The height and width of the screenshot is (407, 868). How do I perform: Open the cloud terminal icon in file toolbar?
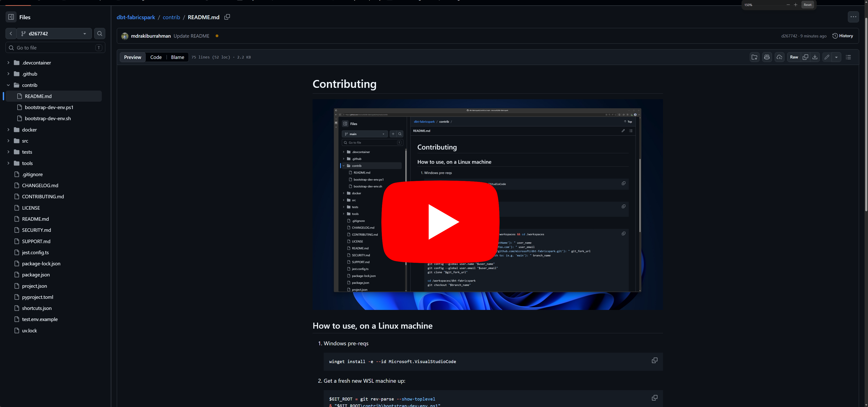779,57
